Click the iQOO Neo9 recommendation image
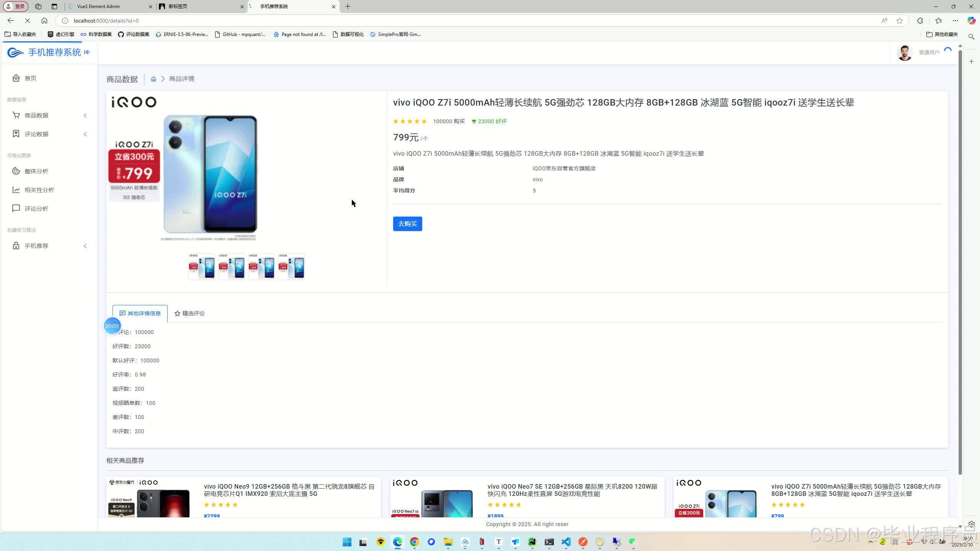The image size is (980, 551). click(x=149, y=498)
